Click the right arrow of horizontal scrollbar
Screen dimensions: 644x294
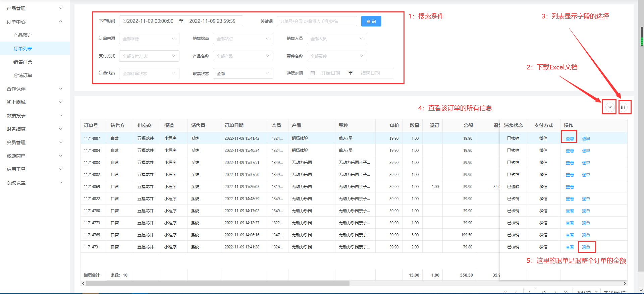pyautogui.click(x=625, y=283)
